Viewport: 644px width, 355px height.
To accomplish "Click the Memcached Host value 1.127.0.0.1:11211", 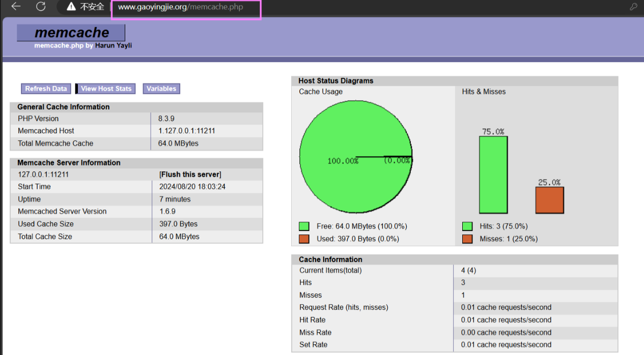I will coord(187,131).
